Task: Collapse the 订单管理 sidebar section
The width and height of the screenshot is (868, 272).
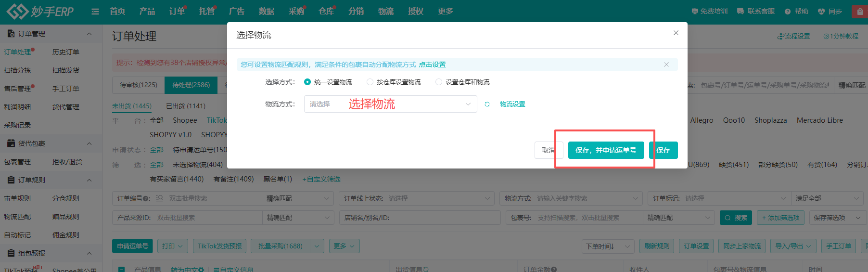Action: (x=89, y=34)
